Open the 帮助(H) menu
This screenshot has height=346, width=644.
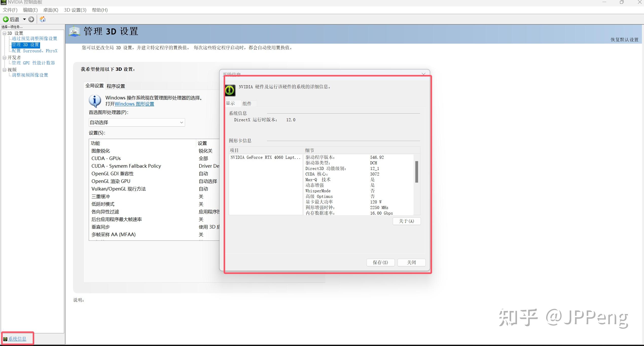tap(99, 10)
